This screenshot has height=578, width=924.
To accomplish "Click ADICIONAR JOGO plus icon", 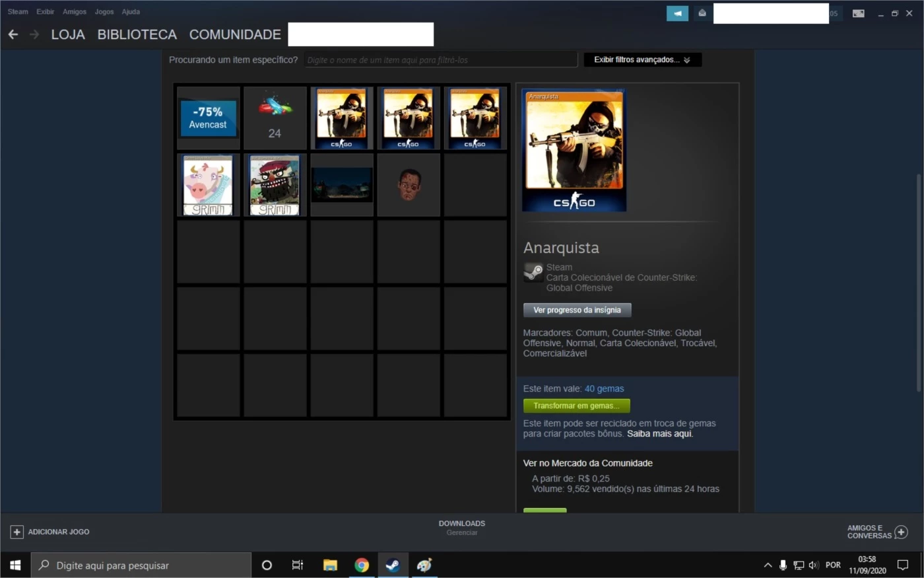I will click(x=16, y=532).
